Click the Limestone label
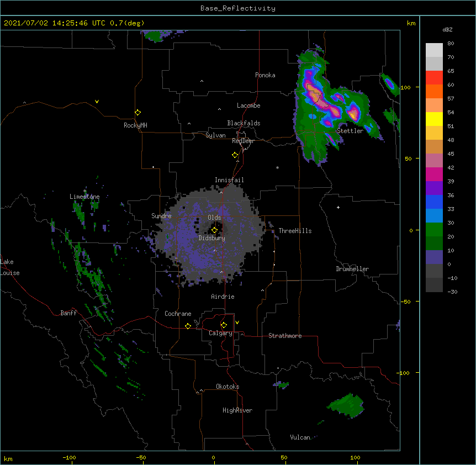The width and height of the screenshot is (476, 465). [x=84, y=197]
